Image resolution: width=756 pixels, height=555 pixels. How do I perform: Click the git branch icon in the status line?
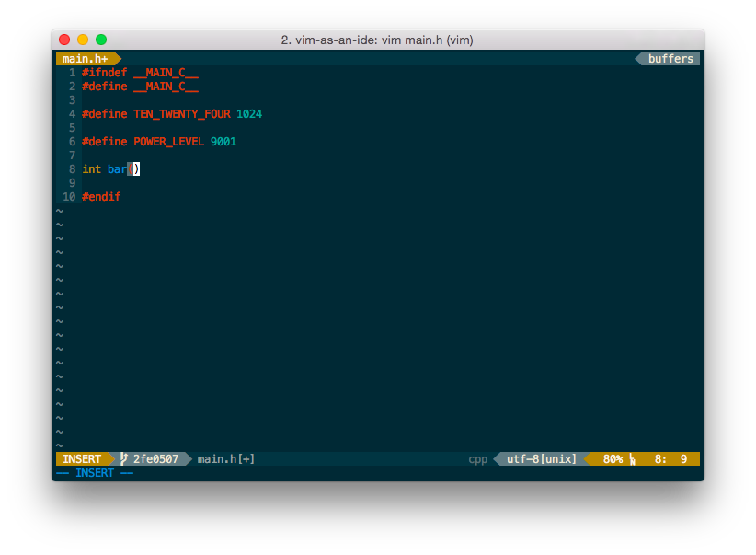124,458
